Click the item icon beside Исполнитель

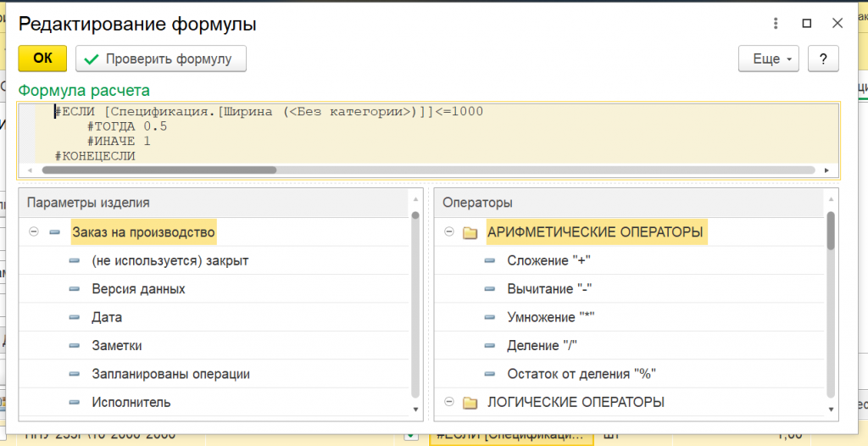(75, 402)
